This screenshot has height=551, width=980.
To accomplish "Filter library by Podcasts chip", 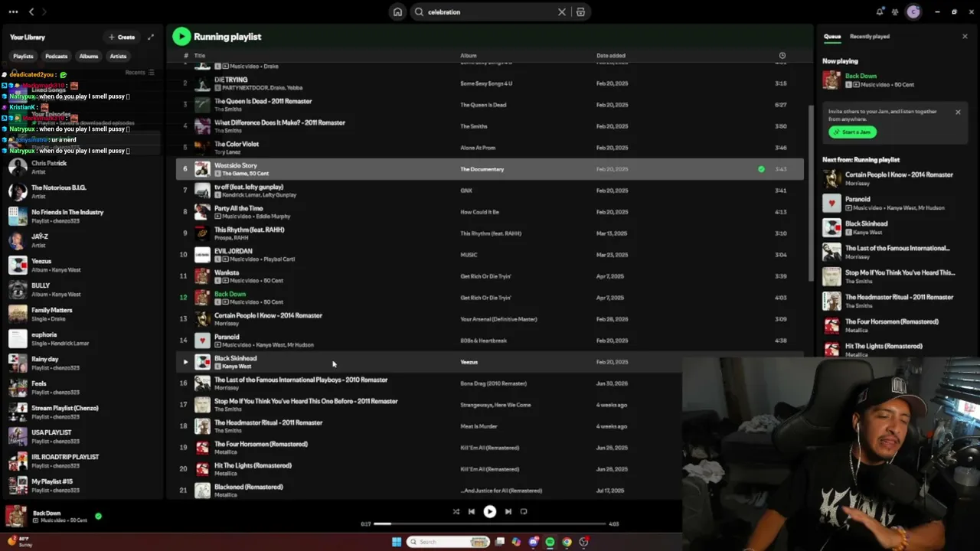I will tap(56, 56).
